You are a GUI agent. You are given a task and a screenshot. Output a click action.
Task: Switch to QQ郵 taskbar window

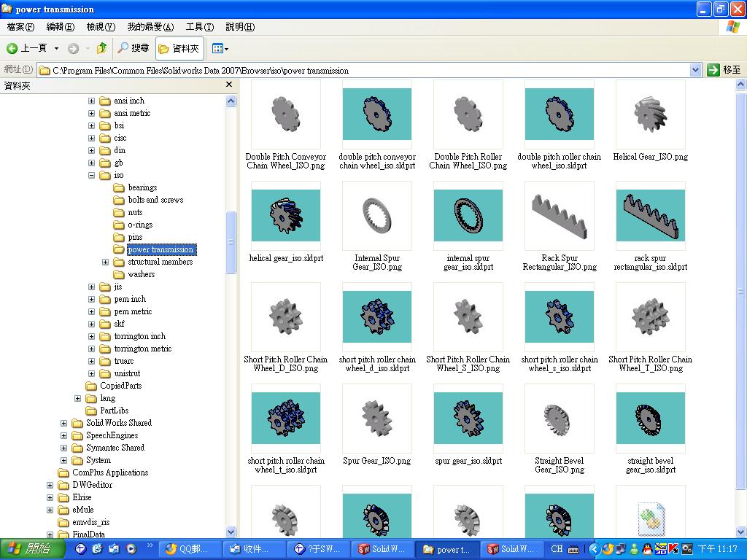tap(189, 549)
